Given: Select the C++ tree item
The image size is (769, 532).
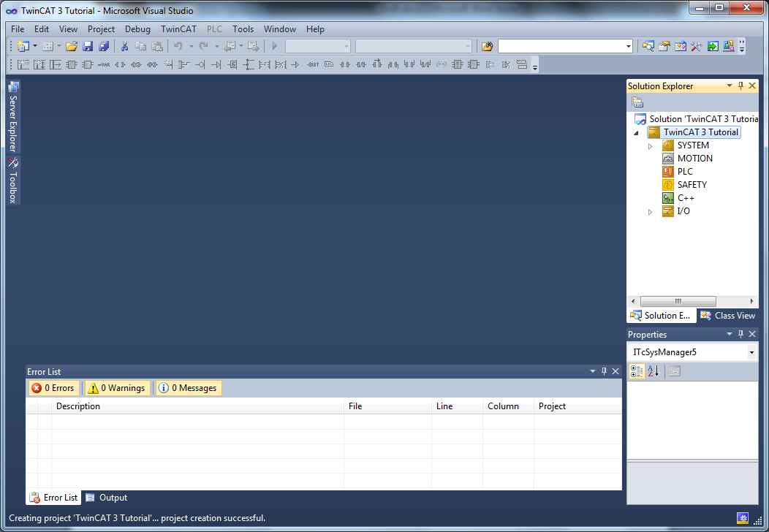Looking at the screenshot, I should [x=678, y=198].
